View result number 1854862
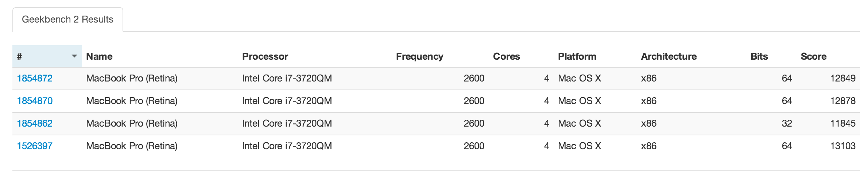 (x=35, y=123)
